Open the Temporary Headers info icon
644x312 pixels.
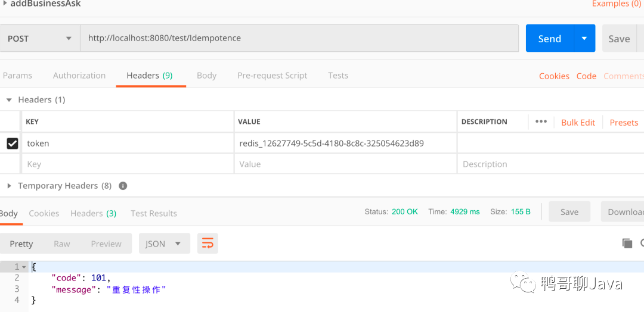[122, 186]
